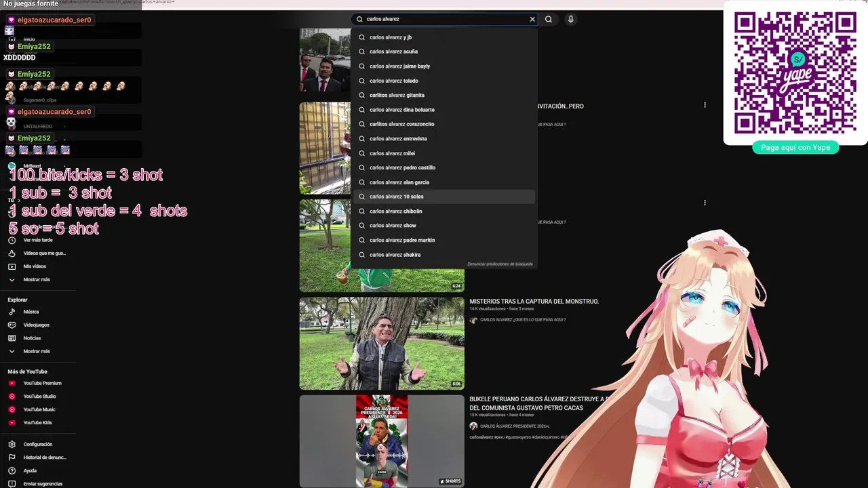
Task: Choose suggestion 'carlitos alvarez corazoncito'
Action: click(444, 124)
